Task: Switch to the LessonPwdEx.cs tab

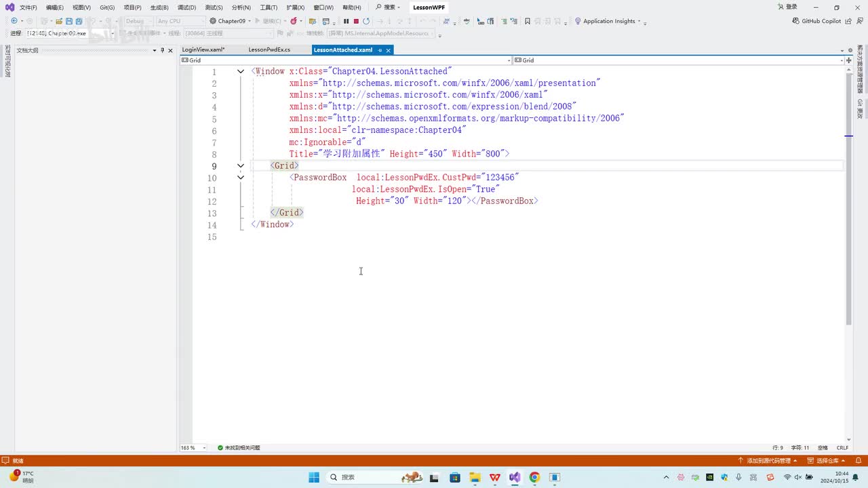Action: pos(269,50)
